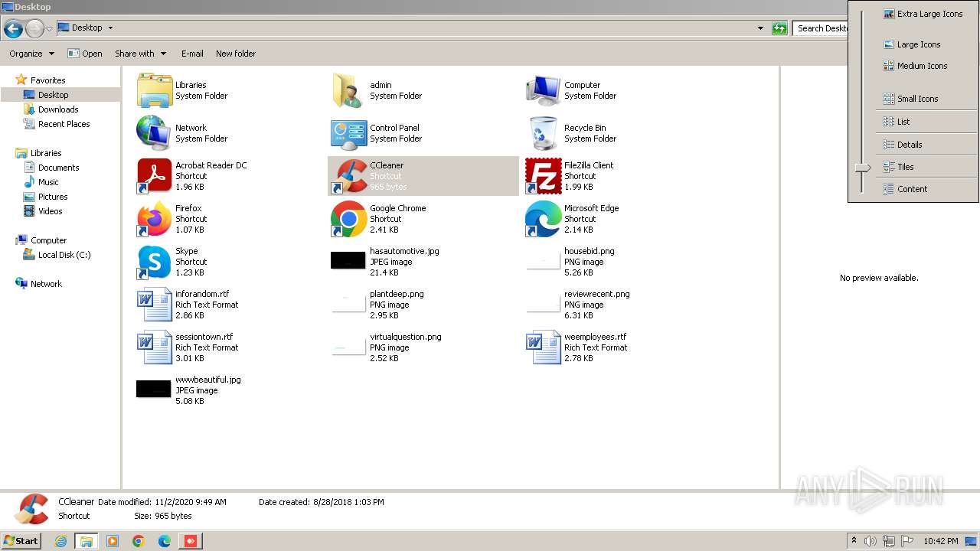Click the volume speaker tray icon

871,541
